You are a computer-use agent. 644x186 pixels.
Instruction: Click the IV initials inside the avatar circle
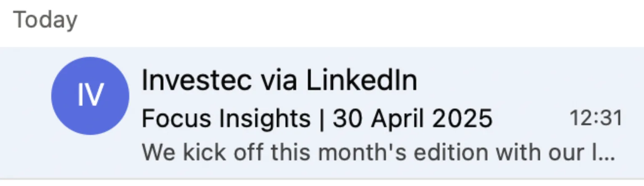[x=90, y=96]
